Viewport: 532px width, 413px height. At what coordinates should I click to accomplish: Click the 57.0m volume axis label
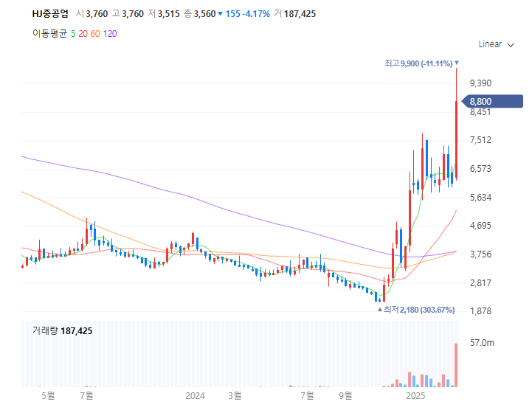click(482, 343)
